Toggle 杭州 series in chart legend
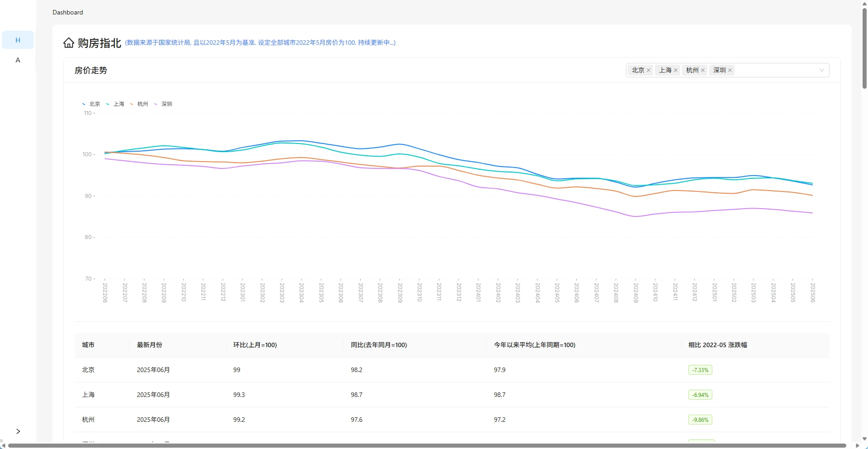This screenshot has width=868, height=449. (139, 104)
